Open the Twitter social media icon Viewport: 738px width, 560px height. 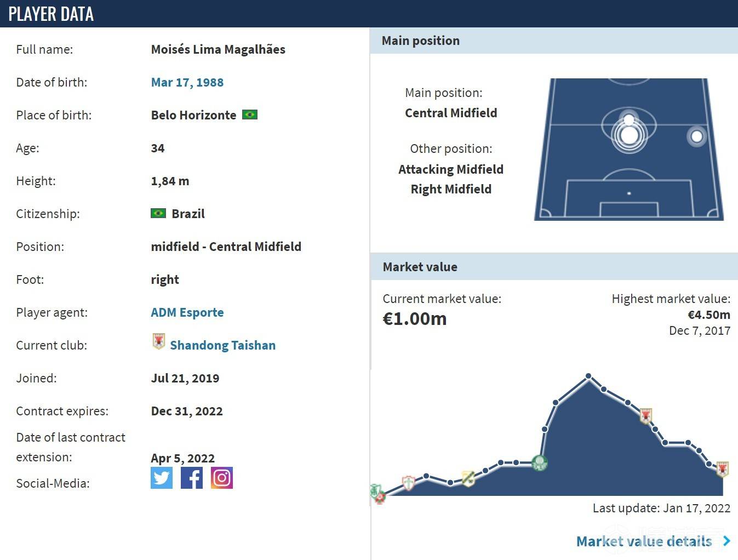(x=162, y=478)
